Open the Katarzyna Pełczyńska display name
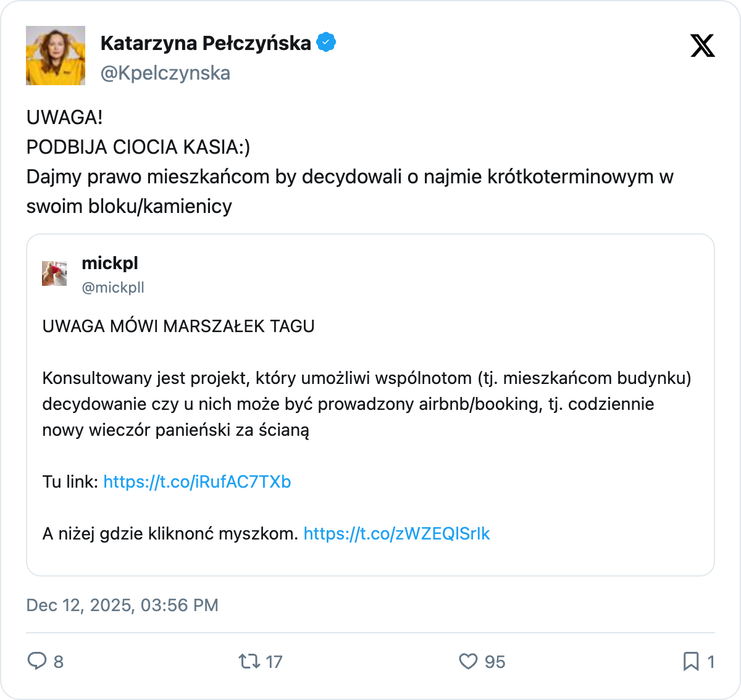741x700 pixels. [x=206, y=43]
